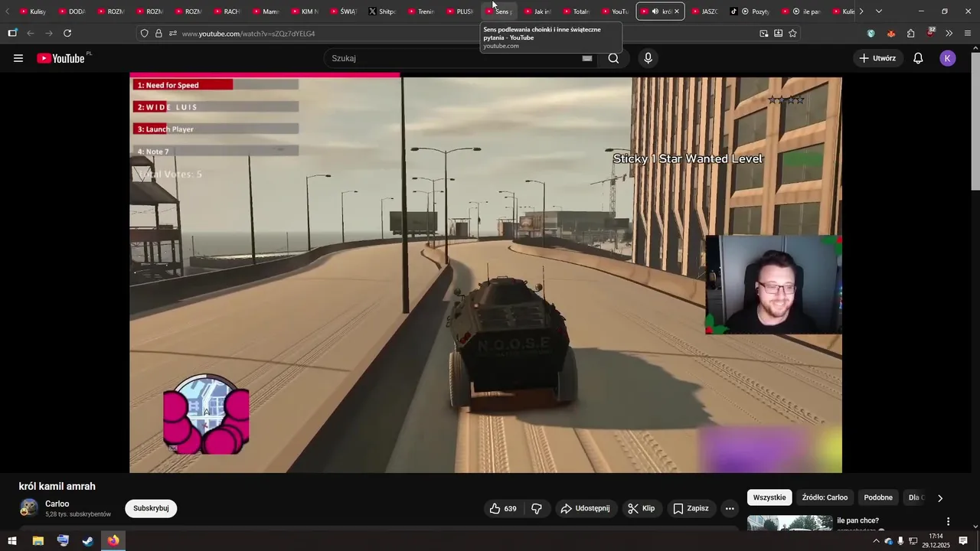Save video with Zapisz button
Image resolution: width=980 pixels, height=551 pixels.
(x=691, y=508)
